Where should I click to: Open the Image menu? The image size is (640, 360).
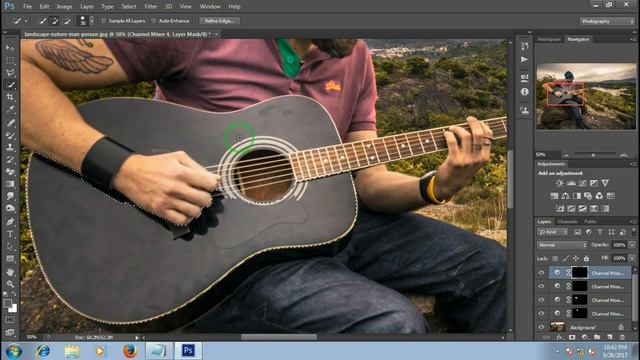coord(64,7)
